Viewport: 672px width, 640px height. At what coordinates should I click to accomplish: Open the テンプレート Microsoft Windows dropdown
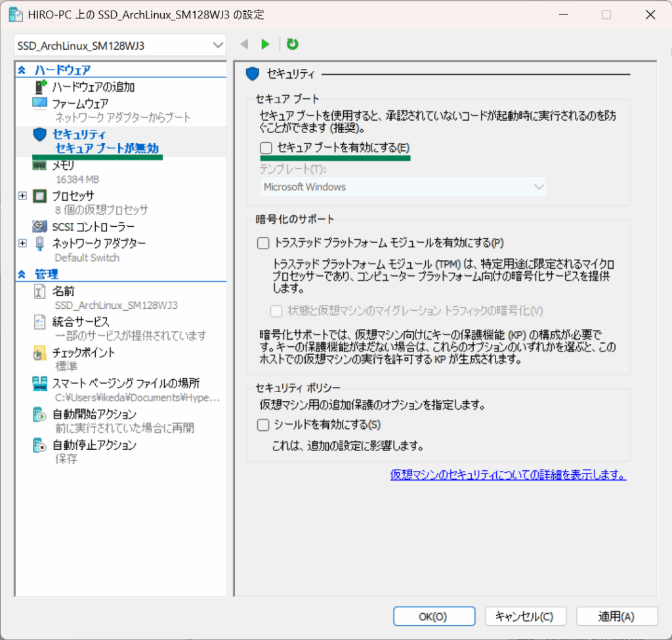point(404,187)
